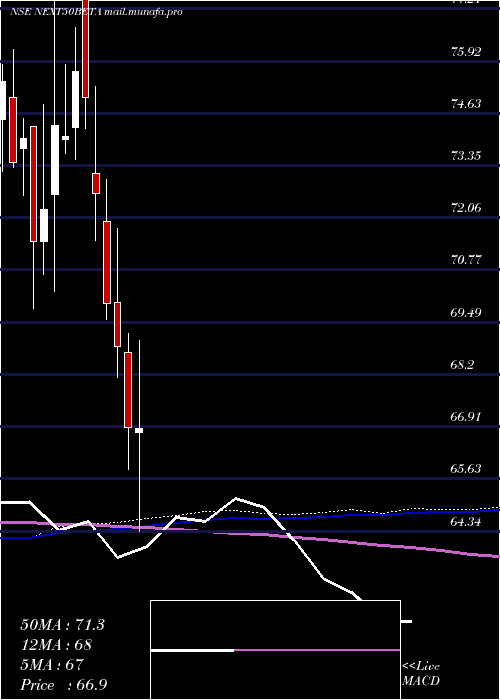Click the long red candle between 68.2 and 66.91

pyautogui.click(x=128, y=390)
